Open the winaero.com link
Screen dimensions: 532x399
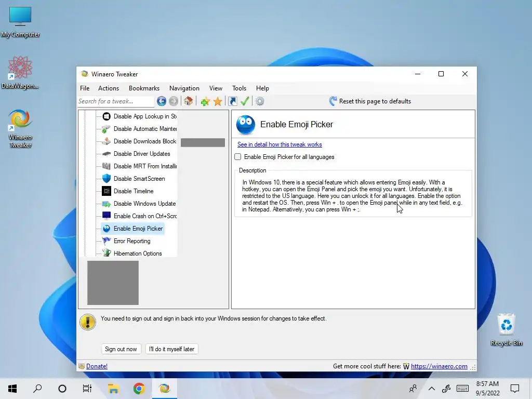tap(439, 366)
